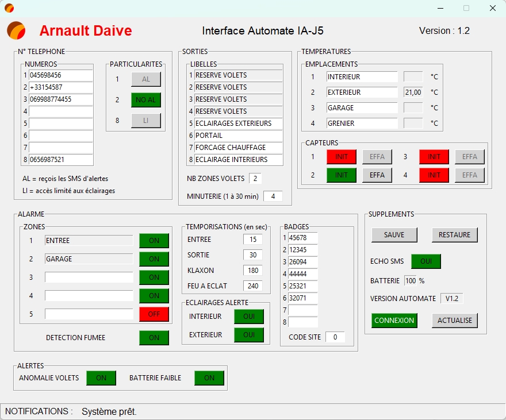Click the SAUVE button
The image size is (506, 420).
[394, 234]
